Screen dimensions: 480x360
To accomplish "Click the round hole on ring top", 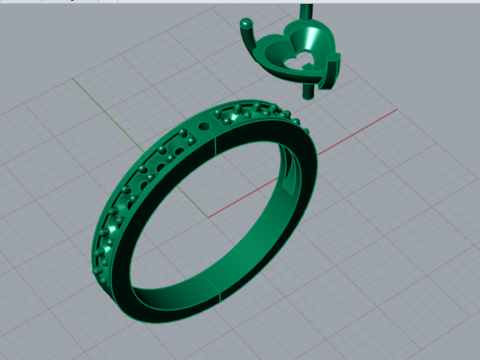I will pyautogui.click(x=203, y=127).
